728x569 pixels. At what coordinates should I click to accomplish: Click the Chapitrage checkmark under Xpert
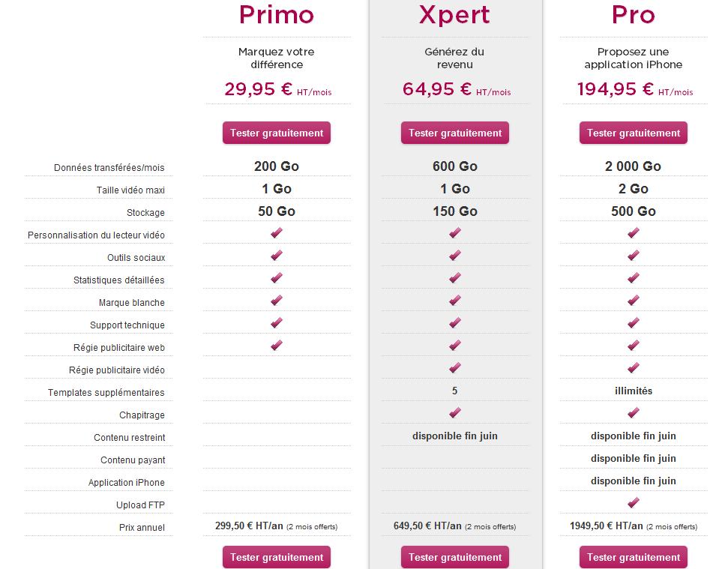454,413
